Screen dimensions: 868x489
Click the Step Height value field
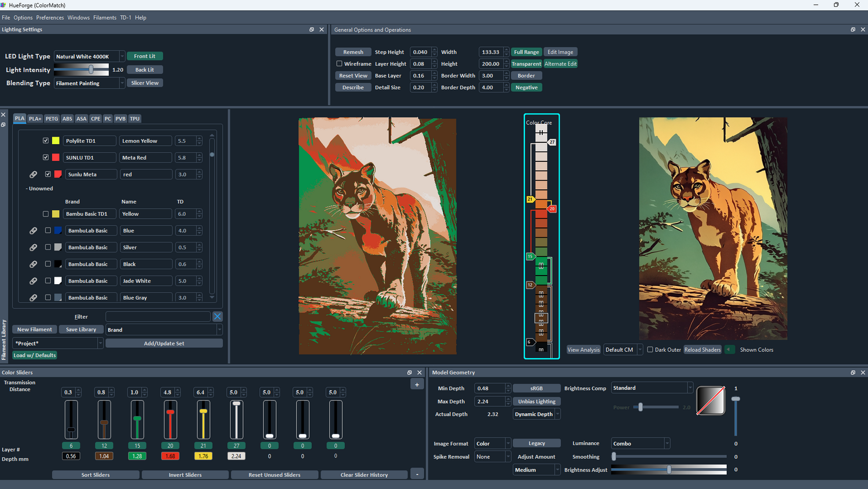tap(421, 52)
